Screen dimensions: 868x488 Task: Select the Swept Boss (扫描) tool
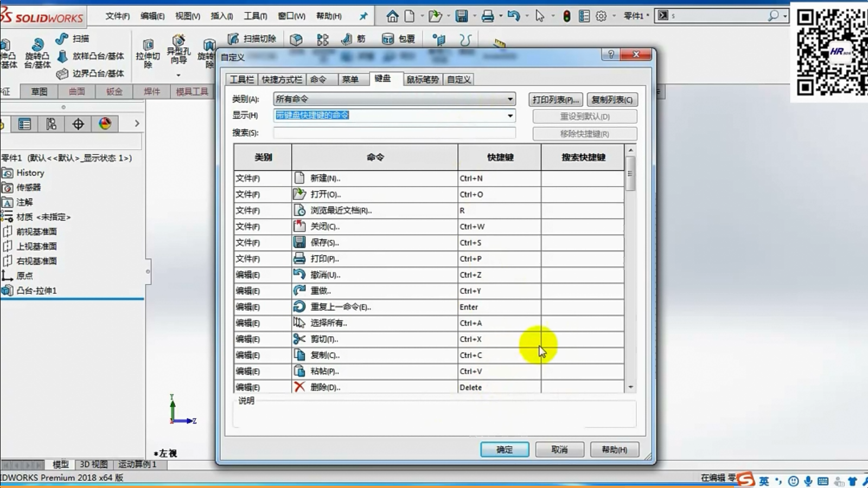pos(73,38)
